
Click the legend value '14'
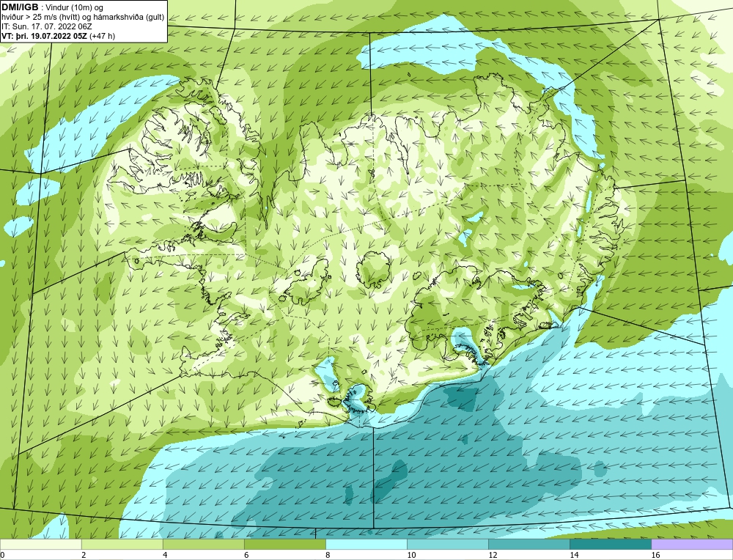point(574,555)
